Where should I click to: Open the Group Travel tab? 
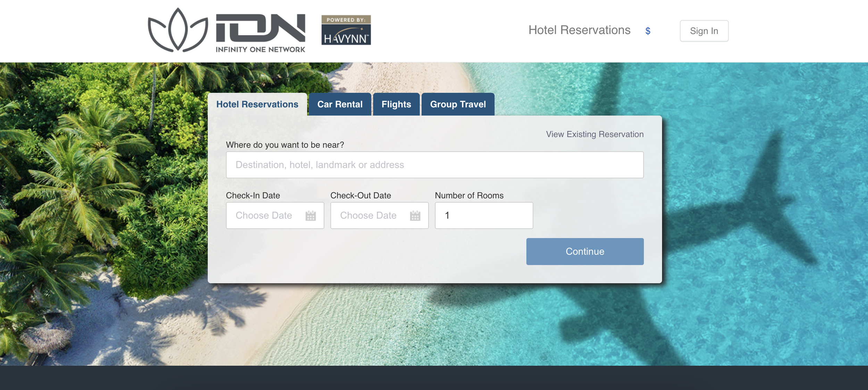(458, 104)
